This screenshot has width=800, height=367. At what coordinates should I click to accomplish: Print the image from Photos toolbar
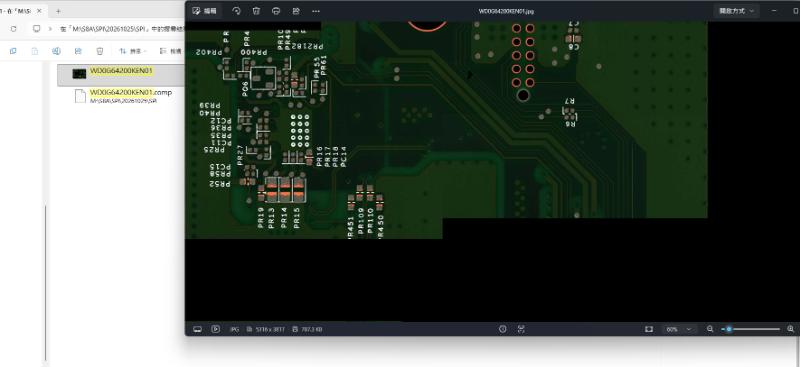276,11
